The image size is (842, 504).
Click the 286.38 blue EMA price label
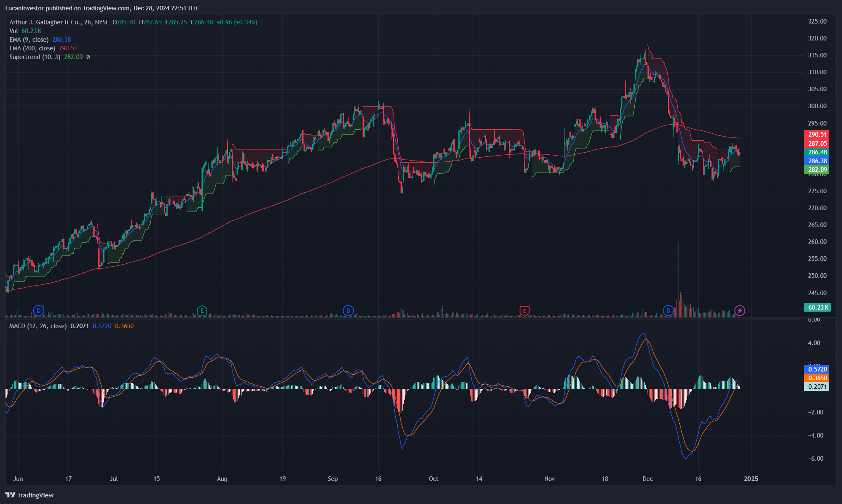(x=817, y=161)
